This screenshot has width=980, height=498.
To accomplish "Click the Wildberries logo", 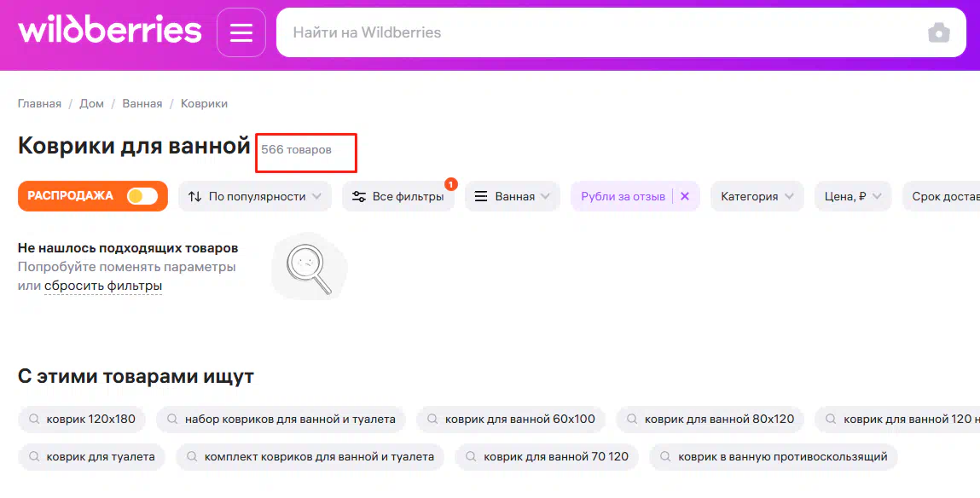I will (x=109, y=32).
